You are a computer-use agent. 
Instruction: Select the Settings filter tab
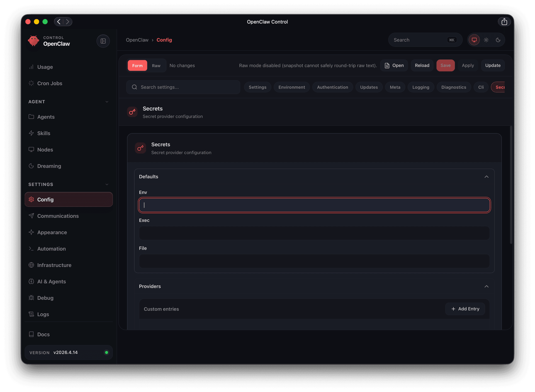257,87
